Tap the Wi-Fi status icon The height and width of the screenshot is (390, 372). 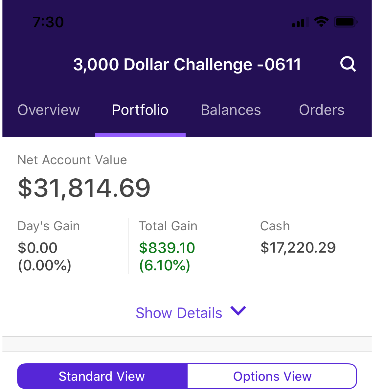tap(321, 22)
